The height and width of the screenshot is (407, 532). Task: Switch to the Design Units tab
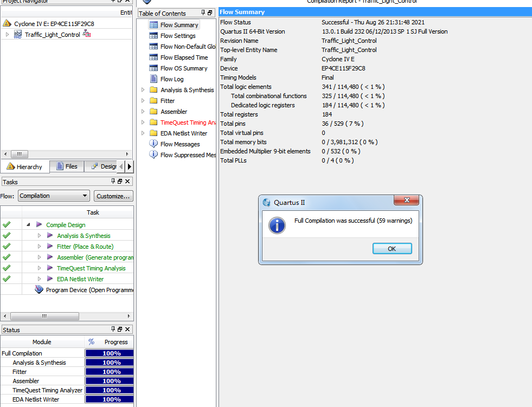[101, 166]
